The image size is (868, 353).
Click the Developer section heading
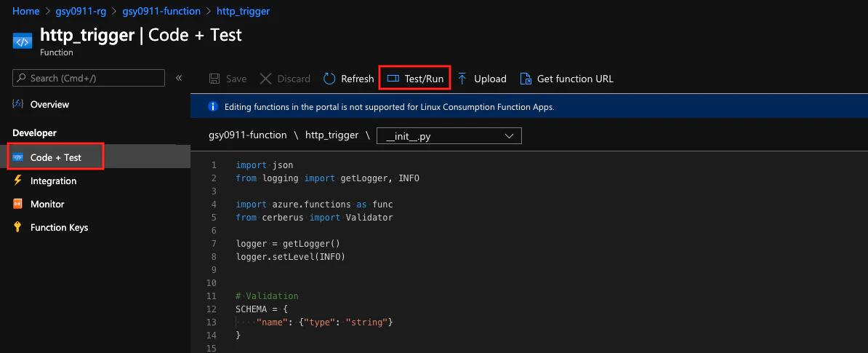coord(34,133)
